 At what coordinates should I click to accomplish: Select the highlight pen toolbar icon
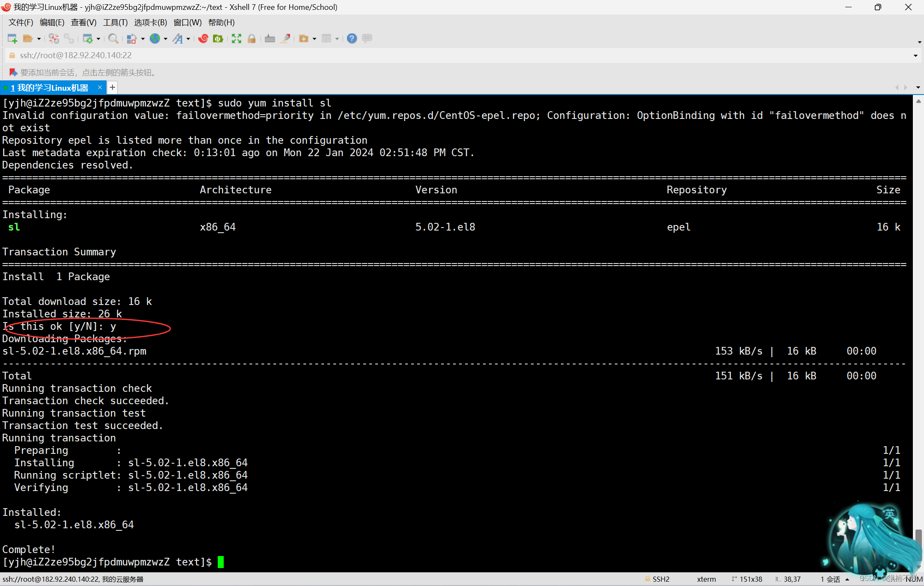coord(285,38)
